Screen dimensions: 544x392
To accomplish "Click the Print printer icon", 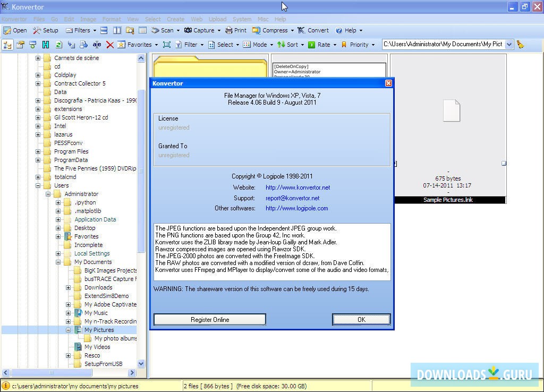I will click(x=229, y=30).
